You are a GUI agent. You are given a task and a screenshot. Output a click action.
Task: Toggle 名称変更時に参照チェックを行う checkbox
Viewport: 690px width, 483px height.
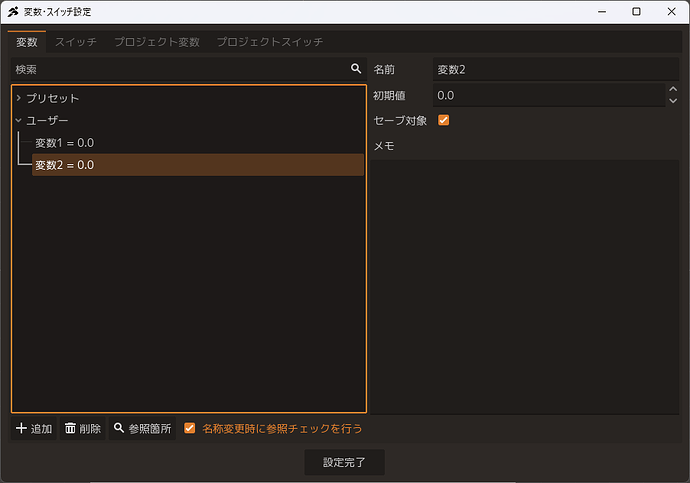pyautogui.click(x=190, y=428)
